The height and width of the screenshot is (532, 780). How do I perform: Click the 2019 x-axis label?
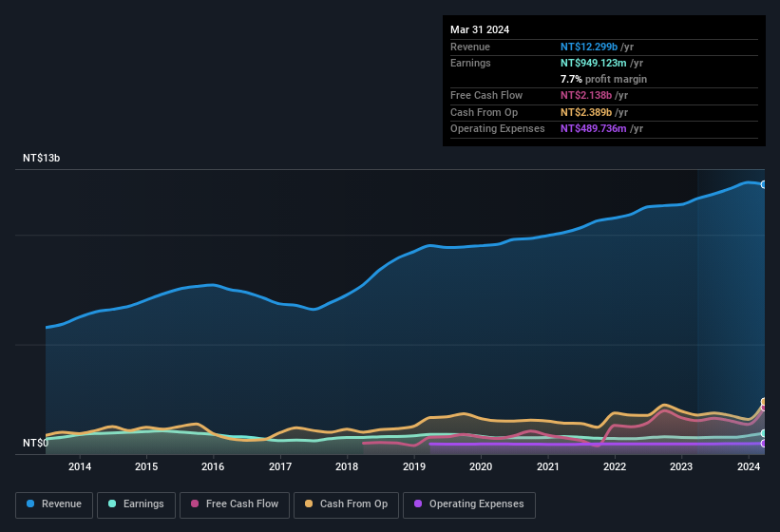point(414,466)
